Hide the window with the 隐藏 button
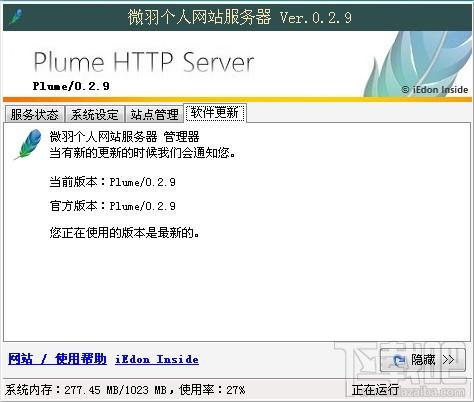 [x=423, y=360]
